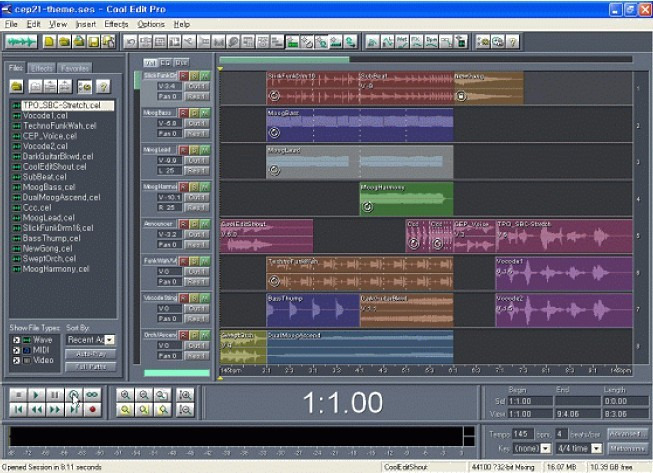Screen dimensions: 653x473
Task: Zoom out vertically on the tracks
Action: pyautogui.click(x=185, y=410)
